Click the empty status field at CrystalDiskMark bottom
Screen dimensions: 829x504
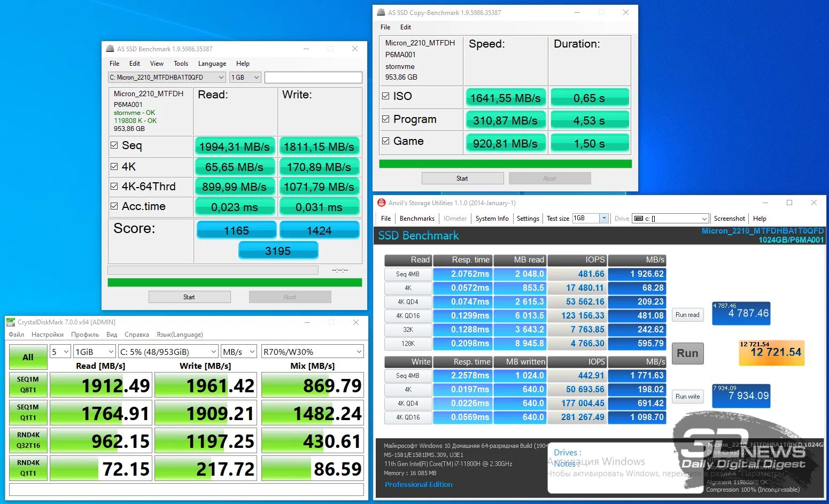click(x=187, y=490)
